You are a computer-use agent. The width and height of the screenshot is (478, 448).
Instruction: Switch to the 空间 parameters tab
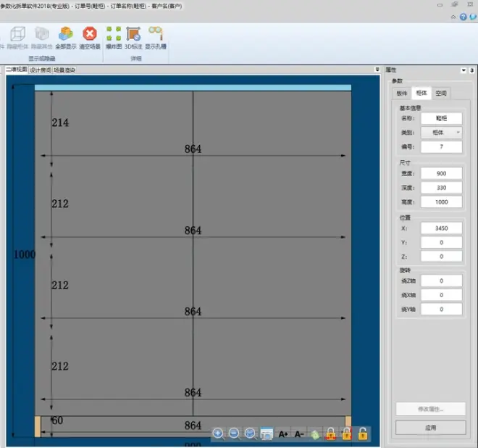pyautogui.click(x=441, y=93)
